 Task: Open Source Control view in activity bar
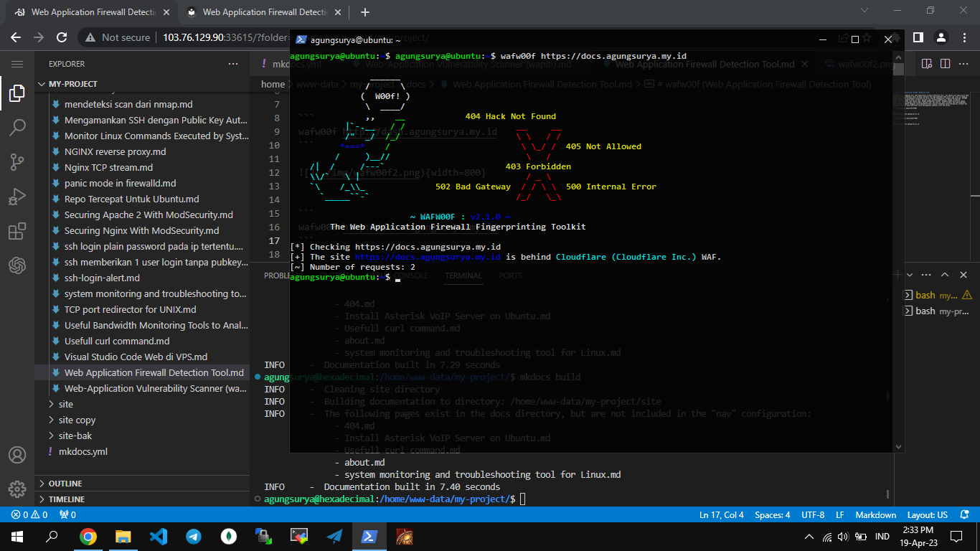17,162
